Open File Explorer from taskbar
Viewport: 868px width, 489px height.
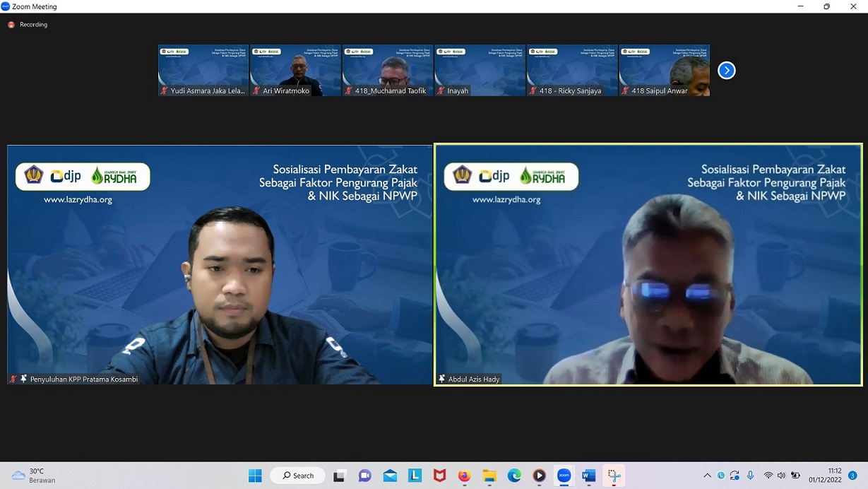click(x=489, y=476)
